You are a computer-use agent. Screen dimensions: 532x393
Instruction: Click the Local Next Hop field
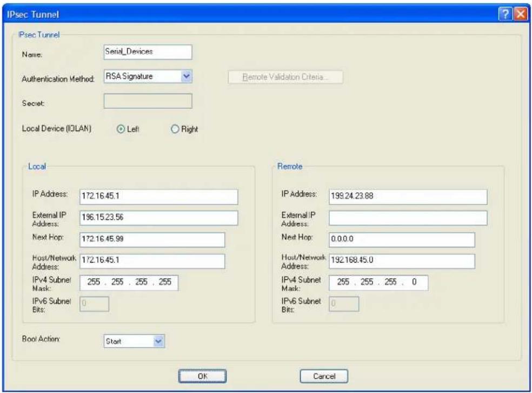pyautogui.click(x=152, y=240)
